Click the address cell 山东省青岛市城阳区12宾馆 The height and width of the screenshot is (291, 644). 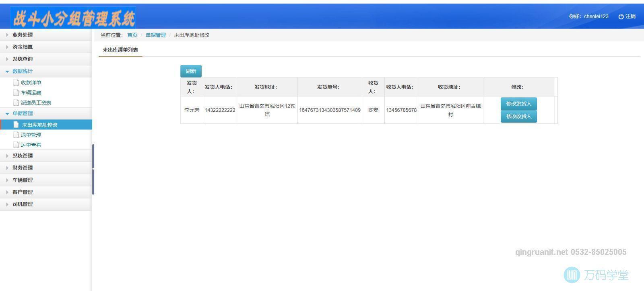point(267,110)
